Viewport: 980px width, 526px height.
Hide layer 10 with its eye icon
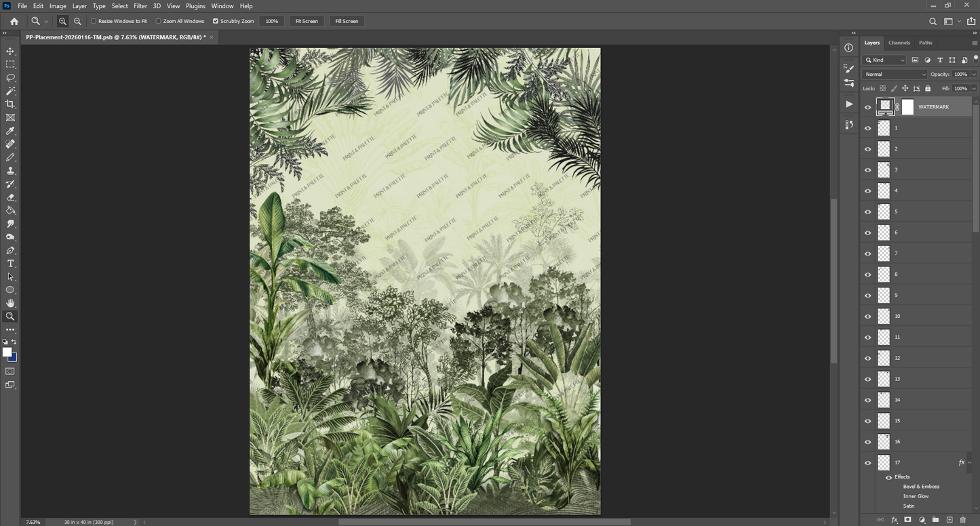pyautogui.click(x=868, y=317)
